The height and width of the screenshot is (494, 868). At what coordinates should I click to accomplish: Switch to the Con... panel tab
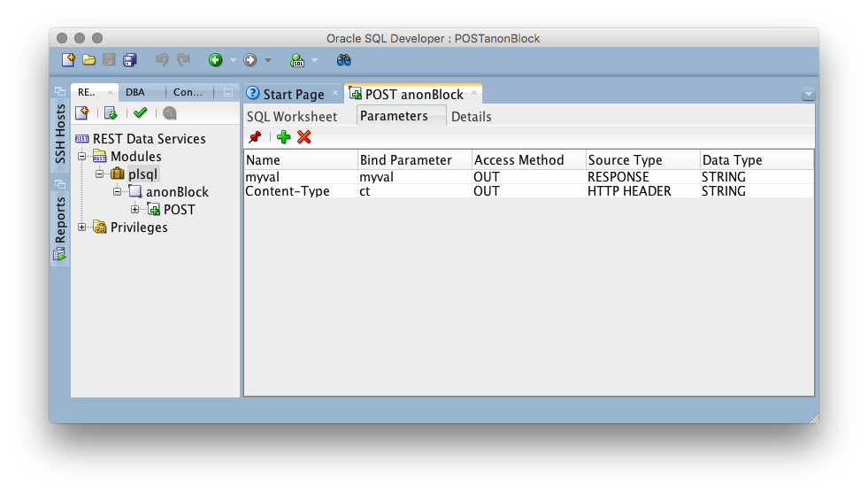[188, 92]
